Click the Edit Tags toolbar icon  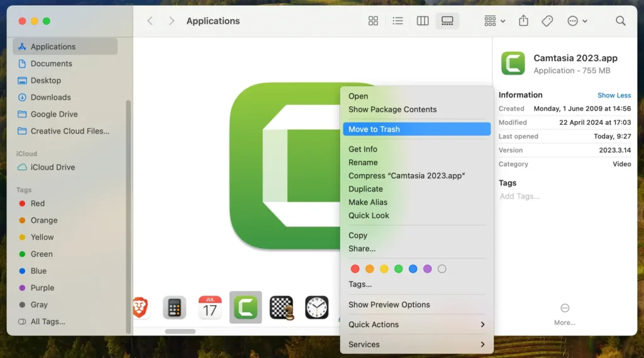[547, 21]
